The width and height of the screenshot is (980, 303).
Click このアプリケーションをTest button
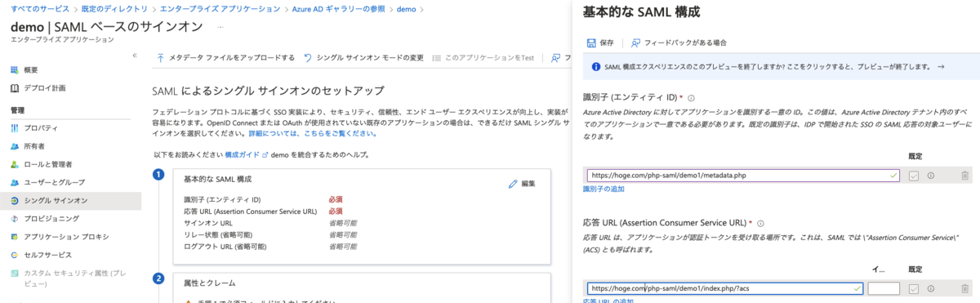pyautogui.click(x=483, y=58)
